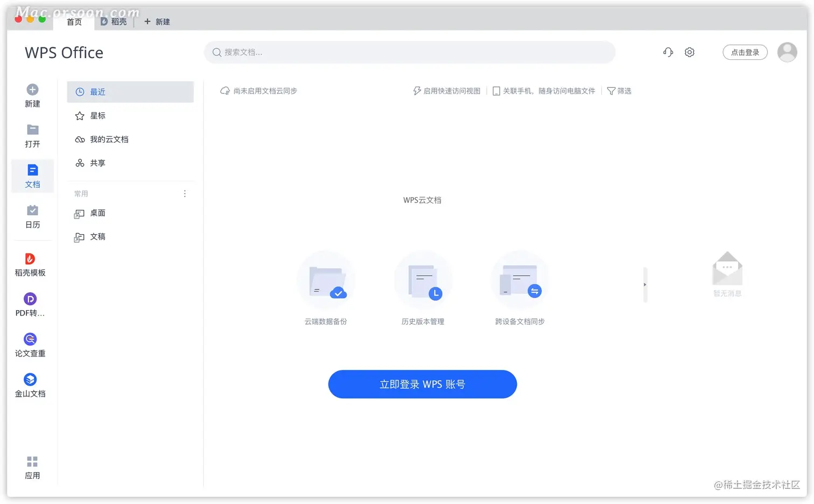The height and width of the screenshot is (504, 814).
Task: Click 关联手机，随身访问电脑文件 link
Action: tap(544, 91)
